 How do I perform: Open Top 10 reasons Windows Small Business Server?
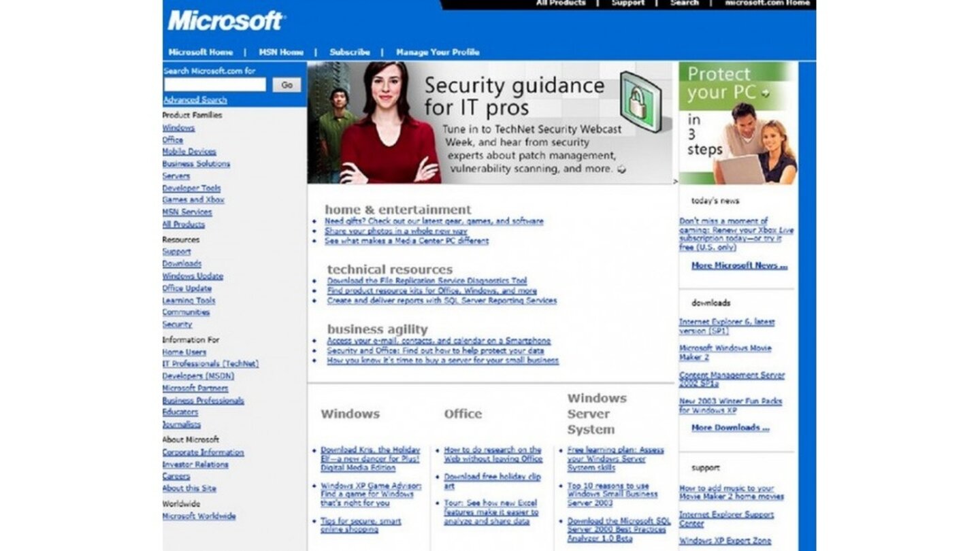click(612, 495)
